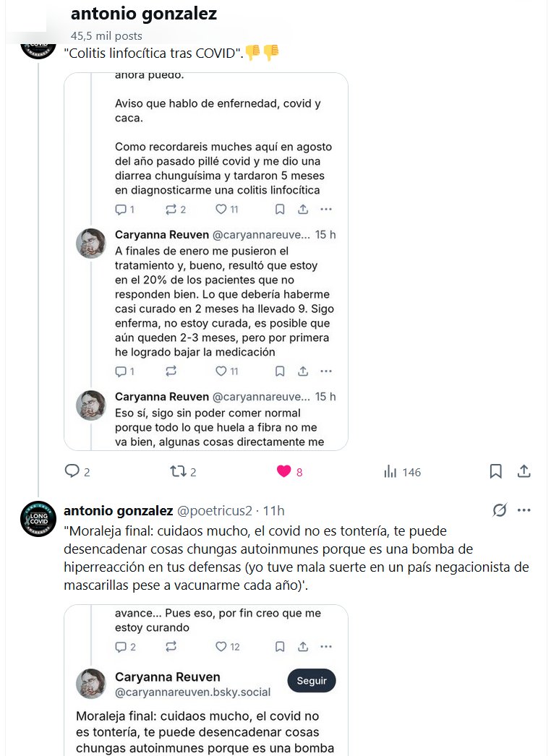Unlike the post with 8 likes
The height and width of the screenshot is (756, 551).
(x=284, y=471)
